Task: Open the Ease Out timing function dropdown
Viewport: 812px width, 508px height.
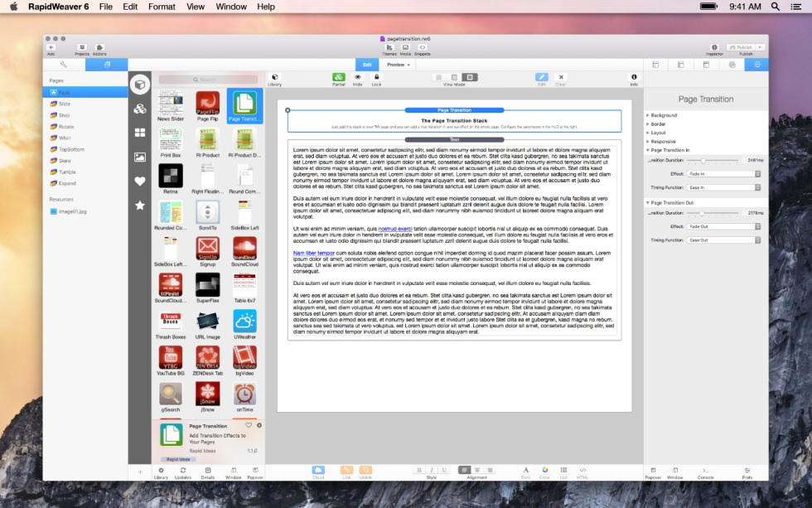Action: [724, 240]
